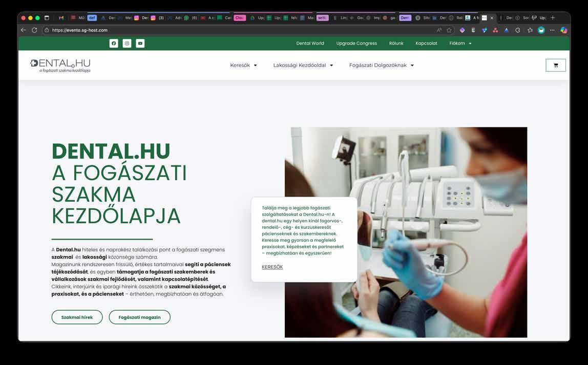The width and height of the screenshot is (588, 365).
Task: Open the pink 'Clo' tab group label
Action: 240,17
